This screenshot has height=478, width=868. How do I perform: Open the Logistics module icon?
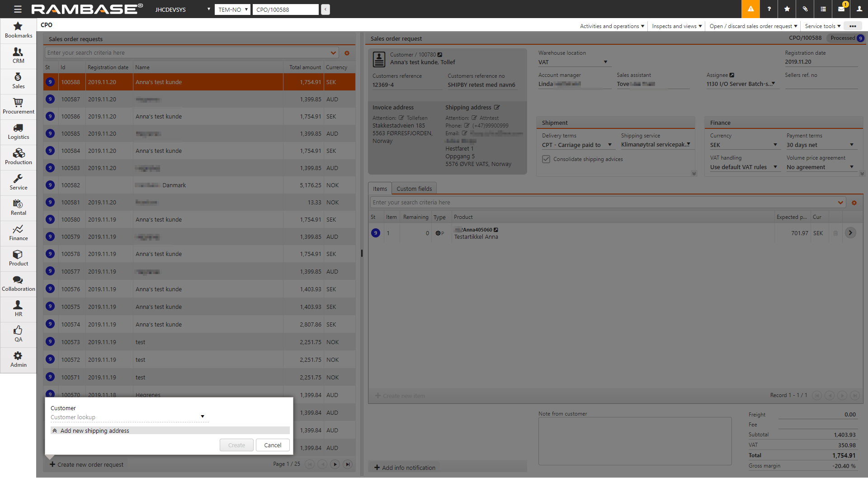pyautogui.click(x=18, y=132)
